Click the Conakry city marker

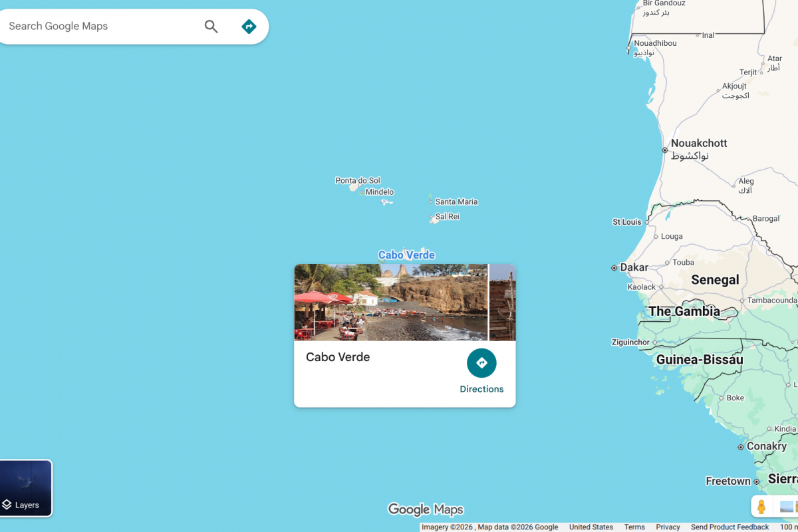click(741, 447)
